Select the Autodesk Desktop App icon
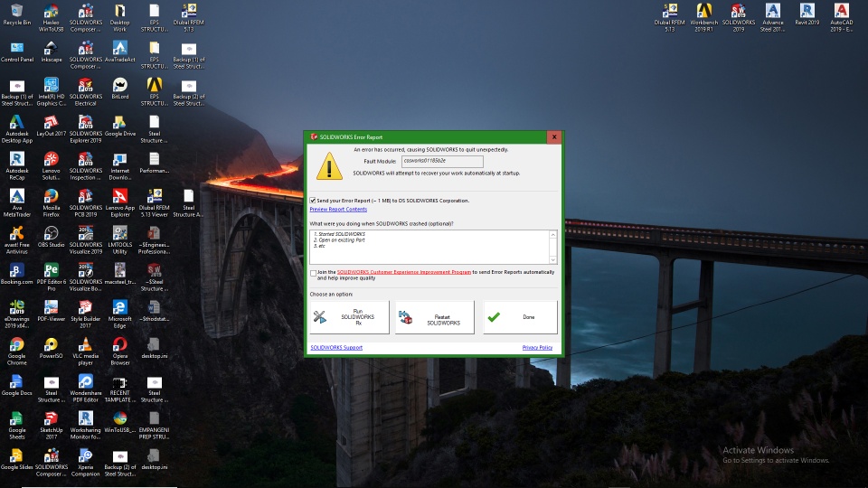The image size is (868, 488). 16,129
